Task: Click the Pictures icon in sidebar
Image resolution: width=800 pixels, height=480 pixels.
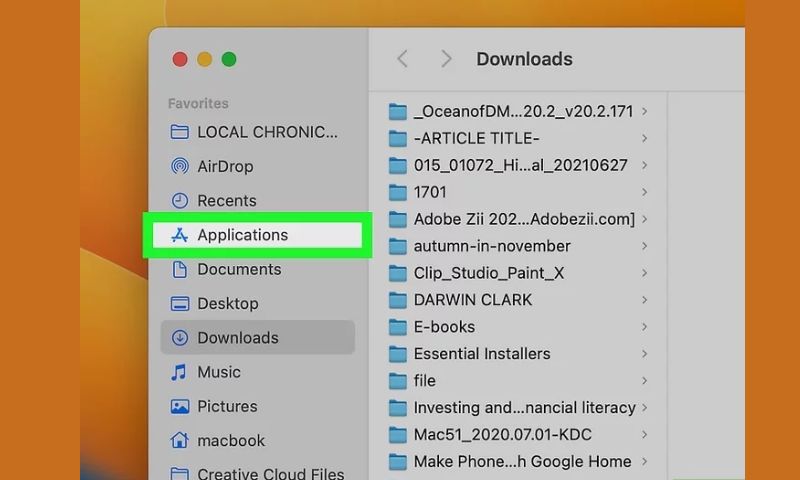Action: point(180,407)
